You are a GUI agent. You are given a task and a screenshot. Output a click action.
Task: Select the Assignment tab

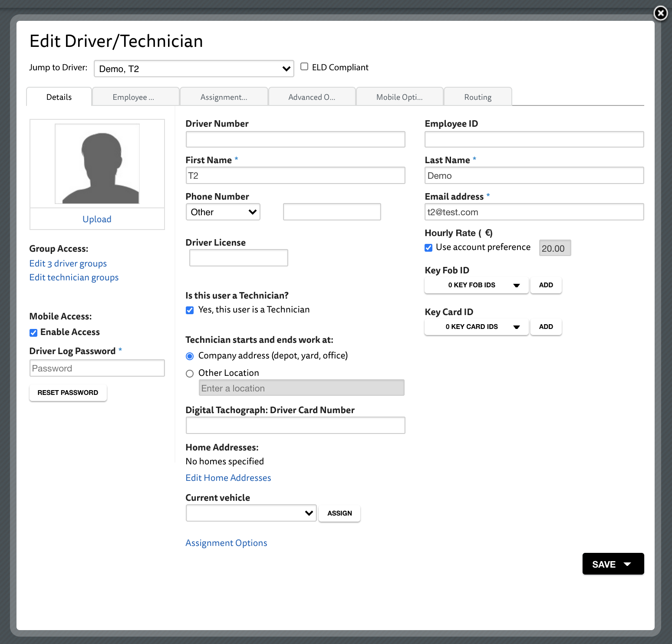[224, 96]
